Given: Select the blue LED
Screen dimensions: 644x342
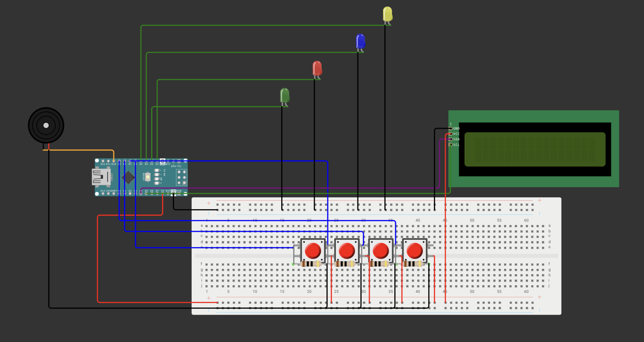Looking at the screenshot, I should click(360, 41).
